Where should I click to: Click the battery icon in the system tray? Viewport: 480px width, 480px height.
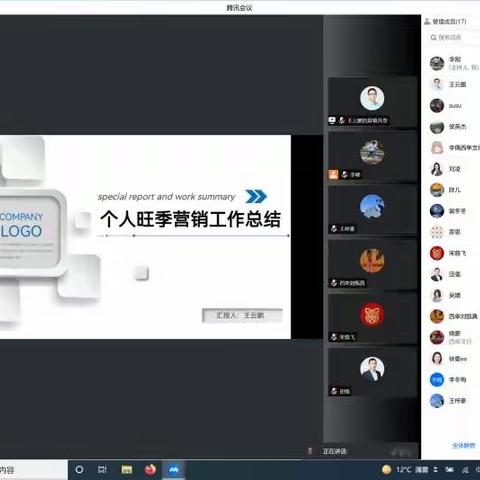449,470
